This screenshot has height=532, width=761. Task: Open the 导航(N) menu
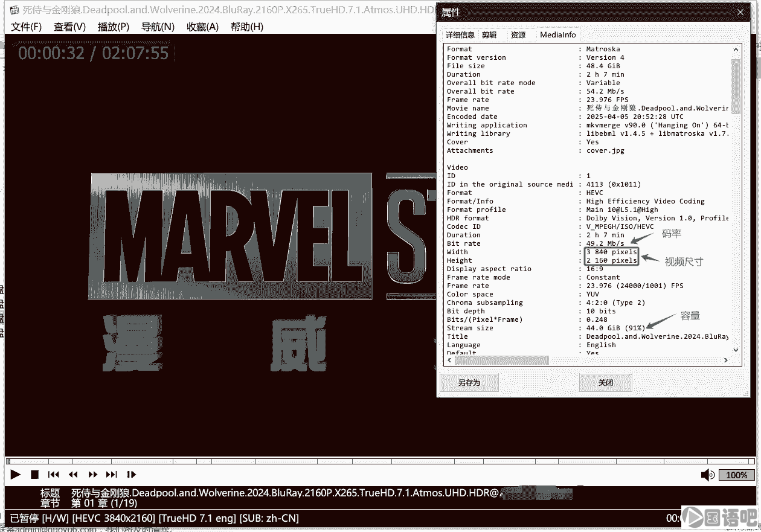click(x=158, y=27)
